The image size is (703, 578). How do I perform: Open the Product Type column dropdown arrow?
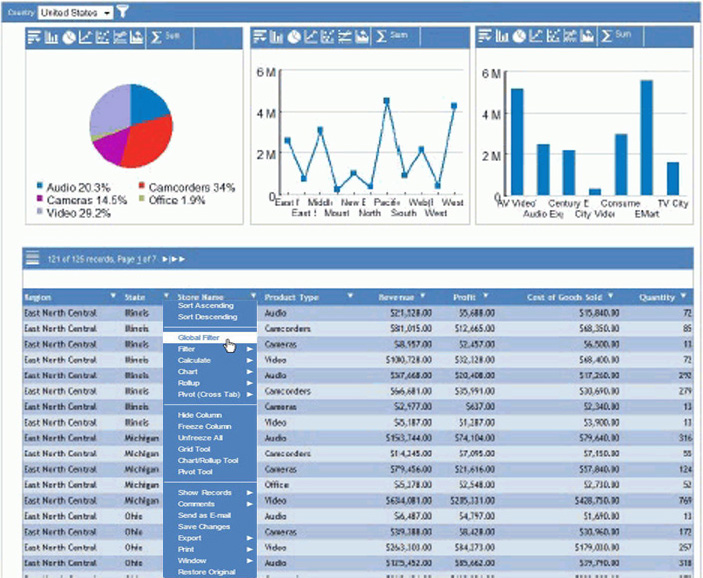(x=350, y=296)
